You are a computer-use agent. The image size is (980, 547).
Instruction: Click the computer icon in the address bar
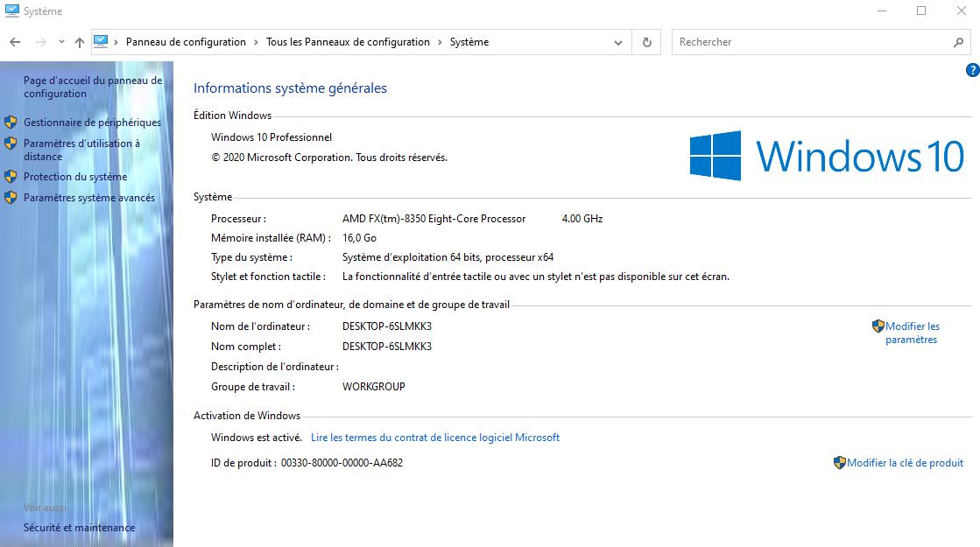[101, 42]
